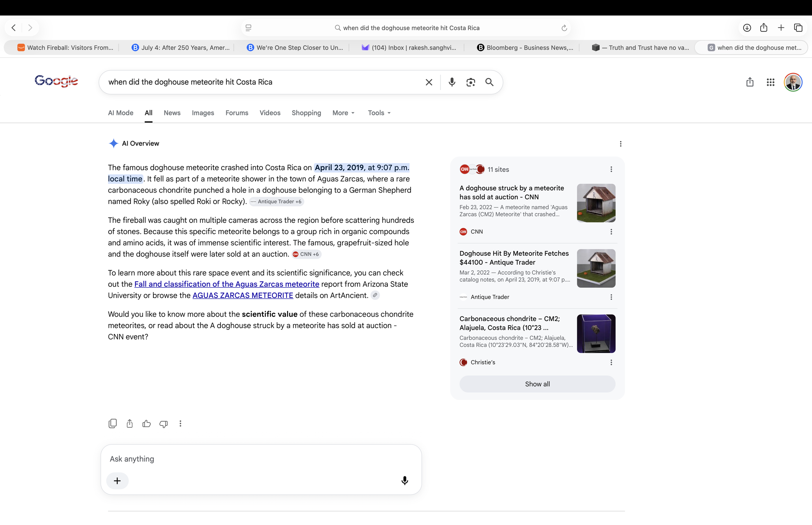
Task: Open AI Overview three-dot options menu
Action: (620, 144)
